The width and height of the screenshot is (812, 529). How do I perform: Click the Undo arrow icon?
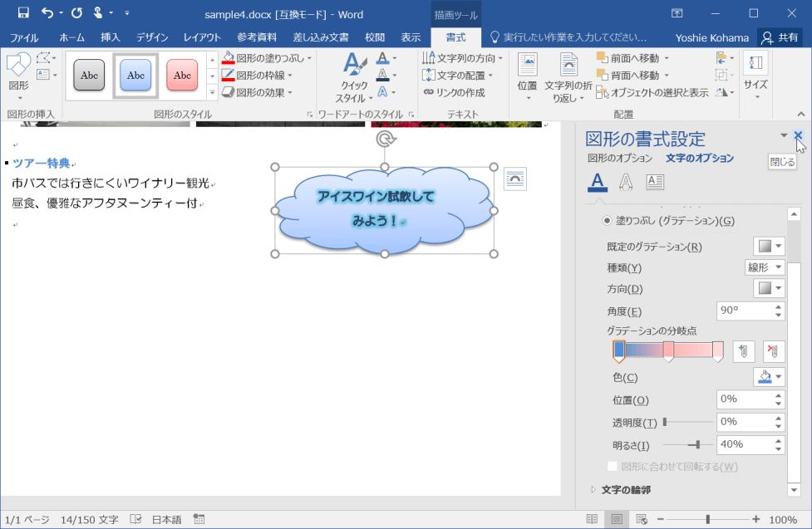click(47, 13)
